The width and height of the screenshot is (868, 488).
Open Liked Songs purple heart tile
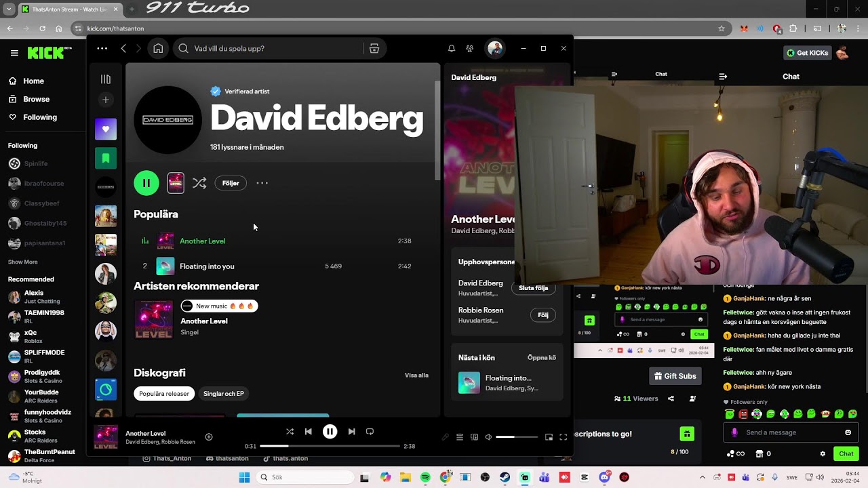(x=106, y=129)
